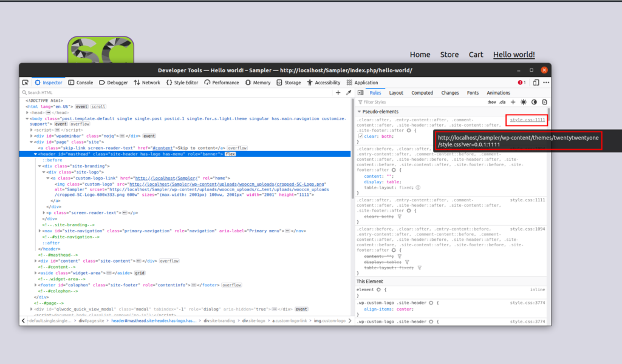Image resolution: width=622 pixels, height=364 pixels.
Task: Click selector highlighter icon for element rule
Action: click(379, 290)
